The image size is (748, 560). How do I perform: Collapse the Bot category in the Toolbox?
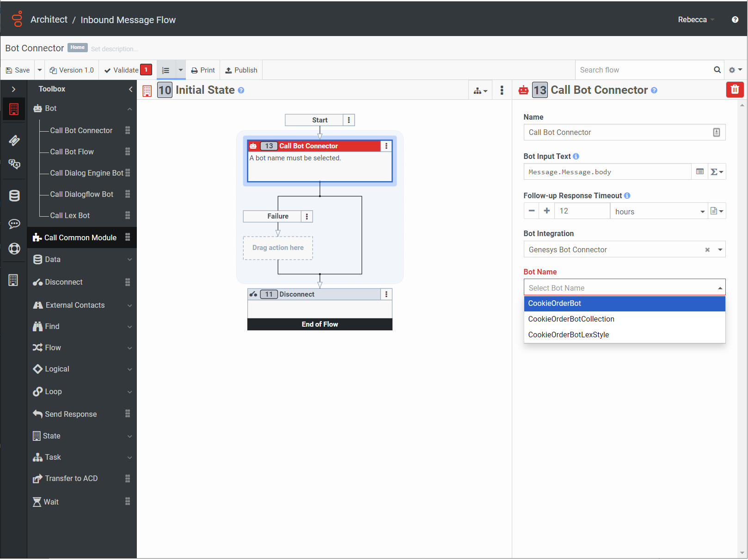(x=129, y=108)
